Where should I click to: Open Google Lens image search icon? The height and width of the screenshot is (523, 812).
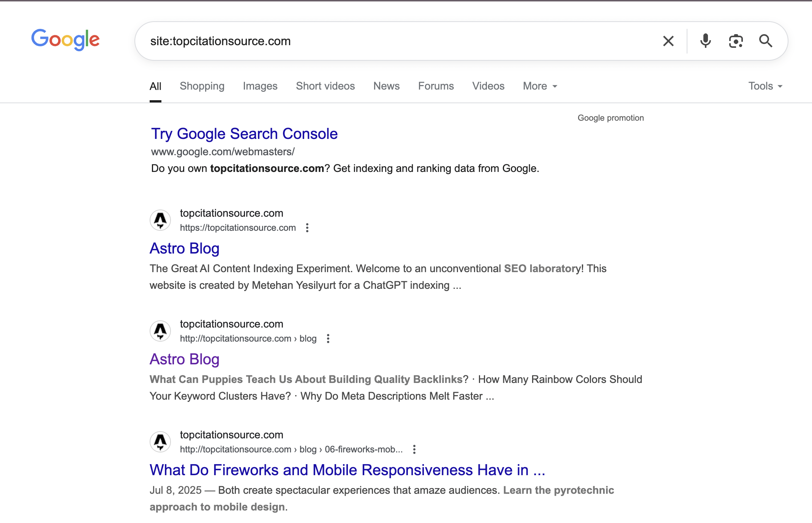[x=736, y=41]
